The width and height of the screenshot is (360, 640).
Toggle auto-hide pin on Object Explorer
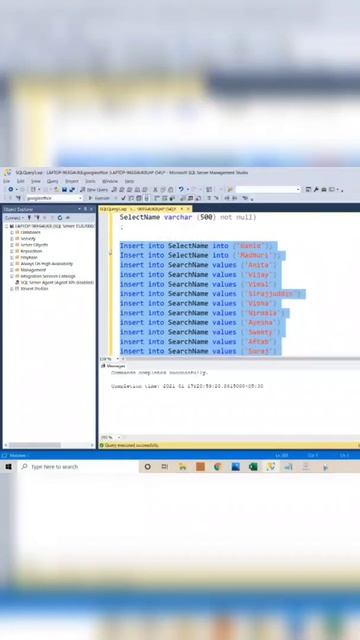coord(85,209)
